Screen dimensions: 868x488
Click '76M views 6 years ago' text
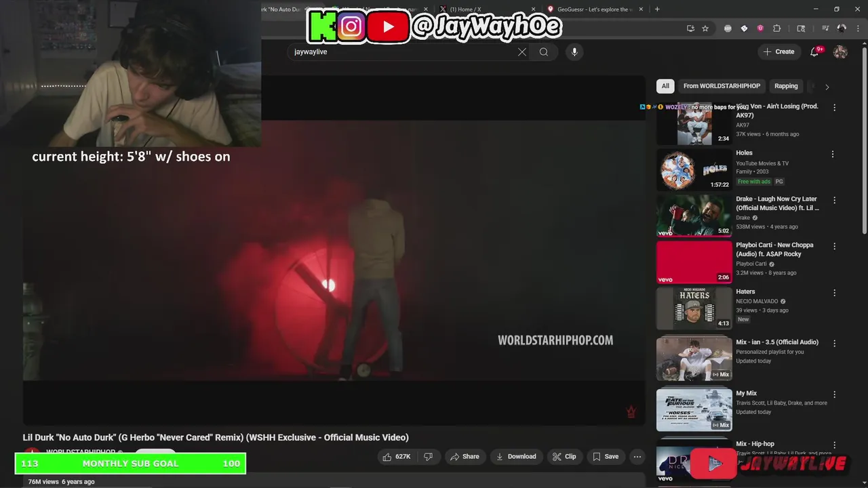[x=61, y=482]
